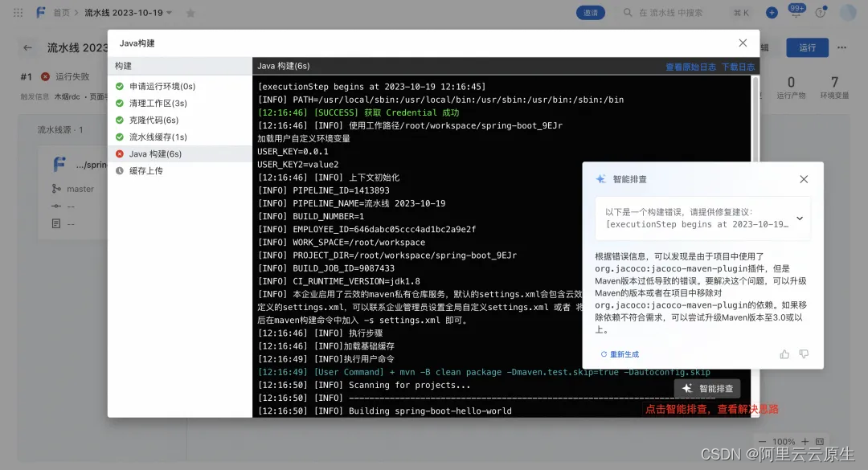This screenshot has width=868, height=470.
Task: Click green check icon of 流水线缓存
Action: (x=119, y=137)
